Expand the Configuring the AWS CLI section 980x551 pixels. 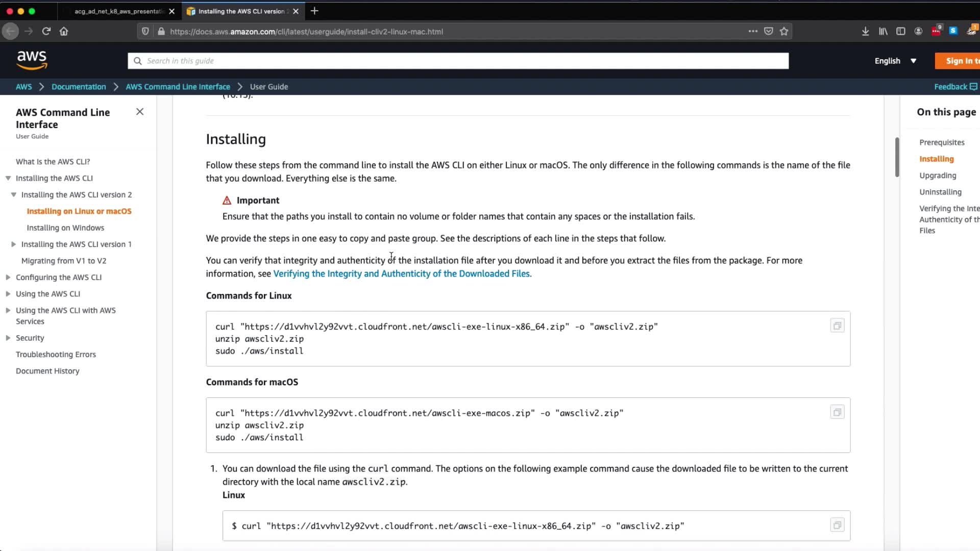pyautogui.click(x=8, y=278)
